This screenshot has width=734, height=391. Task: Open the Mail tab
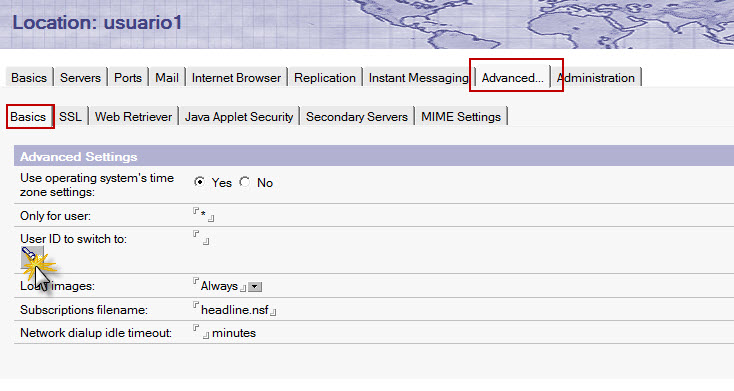coord(167,78)
